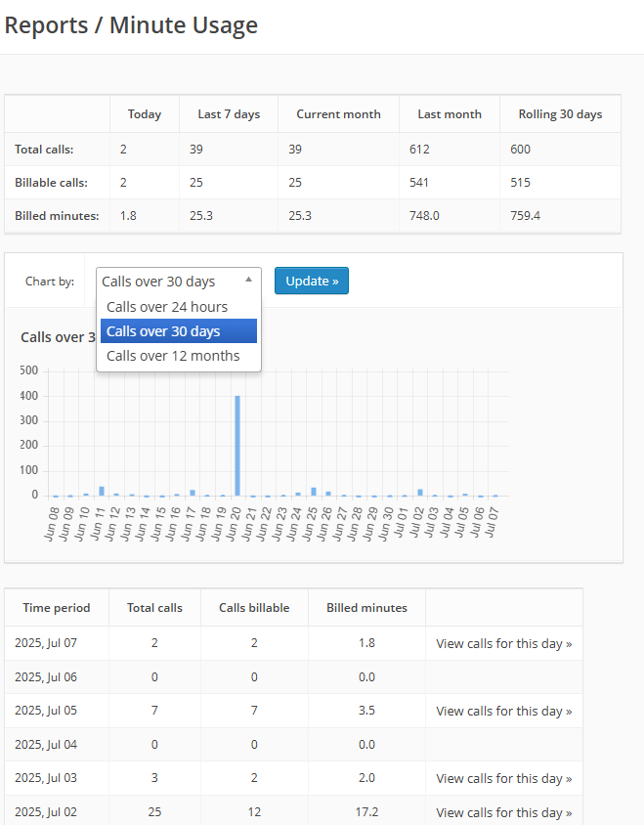
Task: Choose Calls over 30 days option
Action: click(179, 331)
